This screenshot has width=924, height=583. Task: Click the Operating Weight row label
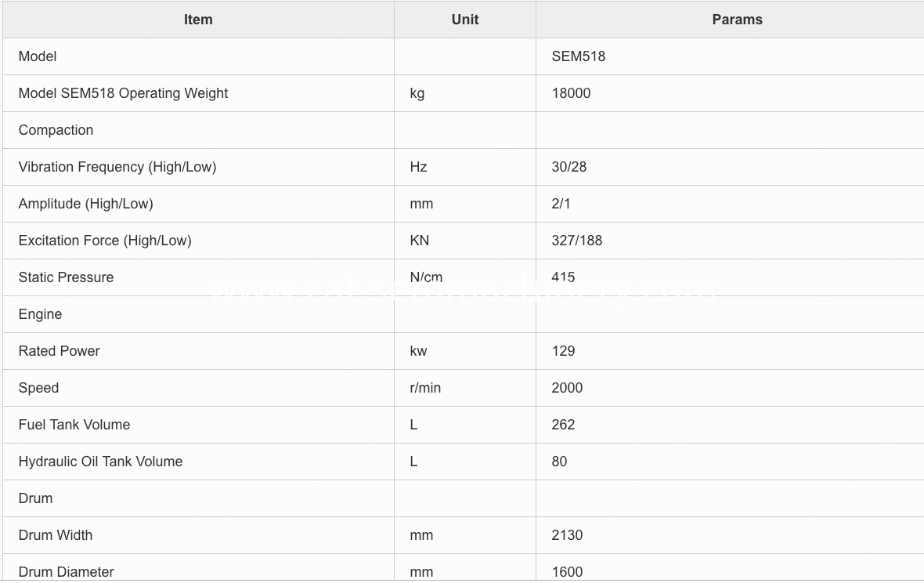click(123, 93)
